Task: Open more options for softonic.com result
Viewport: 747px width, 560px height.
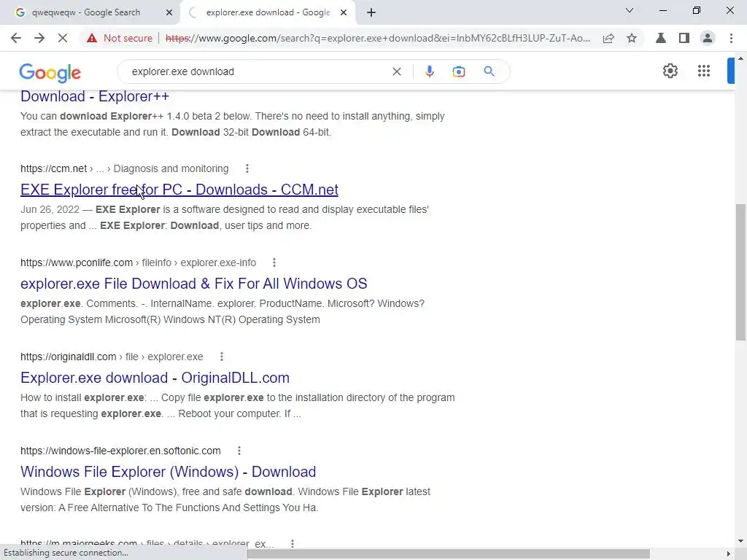Action: coord(239,451)
